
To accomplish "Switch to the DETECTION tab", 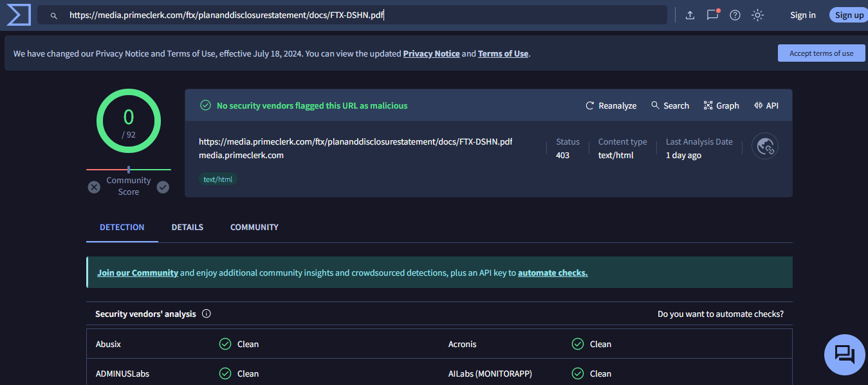I will (x=122, y=227).
